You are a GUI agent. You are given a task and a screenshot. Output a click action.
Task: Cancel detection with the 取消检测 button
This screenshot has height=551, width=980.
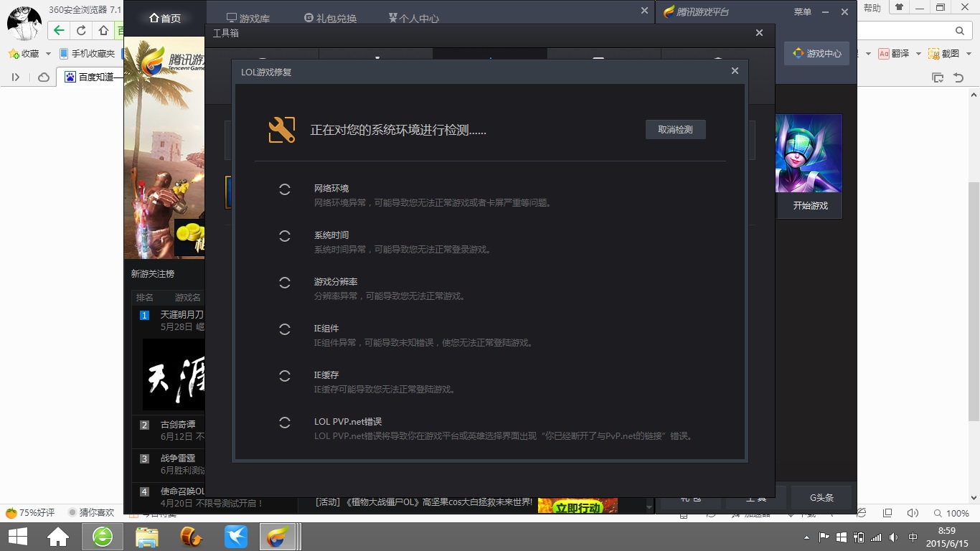tap(675, 130)
